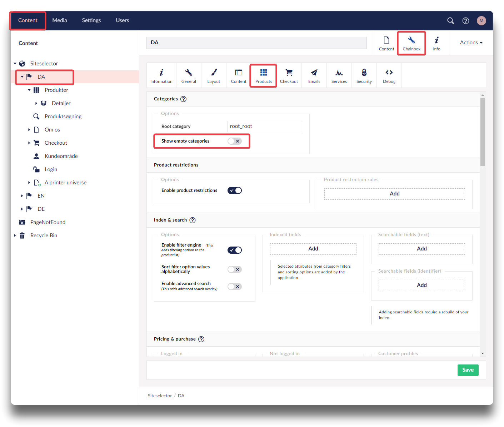Collapse the Produkter tree node
The image size is (504, 427).
[29, 90]
